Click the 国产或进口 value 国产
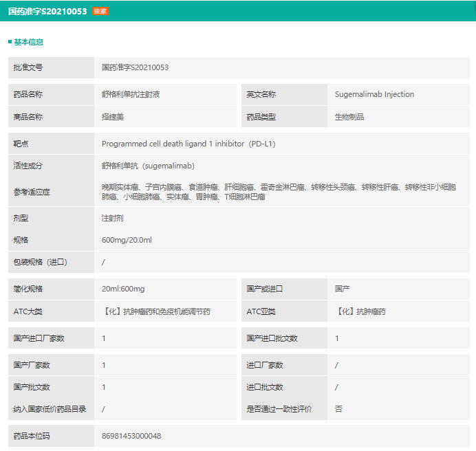This screenshot has width=476, height=451. pyautogui.click(x=343, y=289)
